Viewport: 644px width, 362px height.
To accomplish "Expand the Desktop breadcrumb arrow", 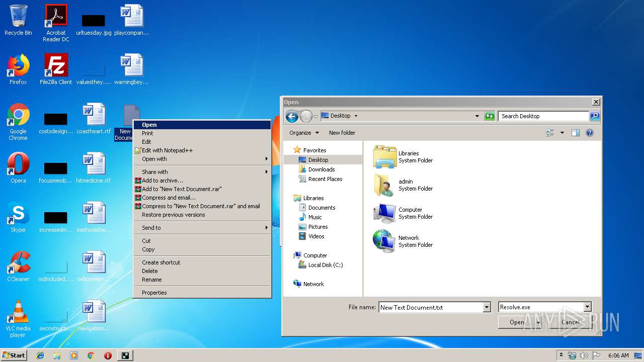I will 356,116.
